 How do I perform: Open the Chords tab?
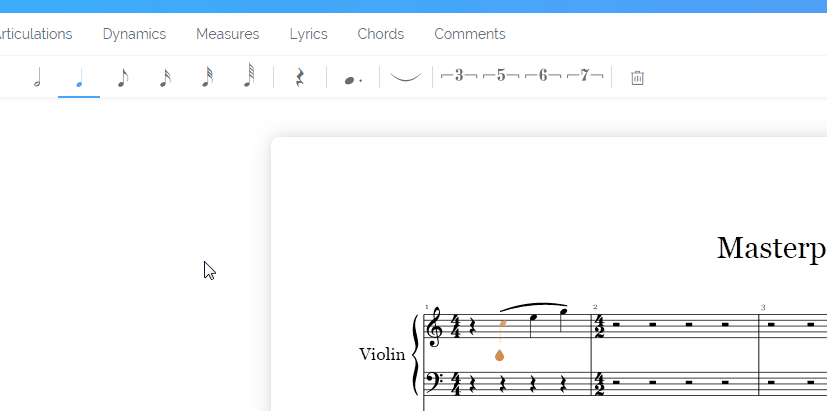coord(380,34)
